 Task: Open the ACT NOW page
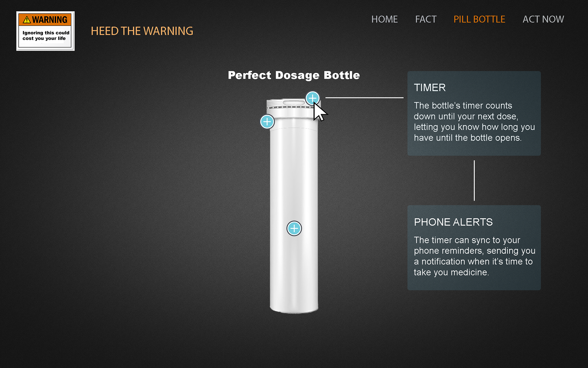(x=543, y=19)
